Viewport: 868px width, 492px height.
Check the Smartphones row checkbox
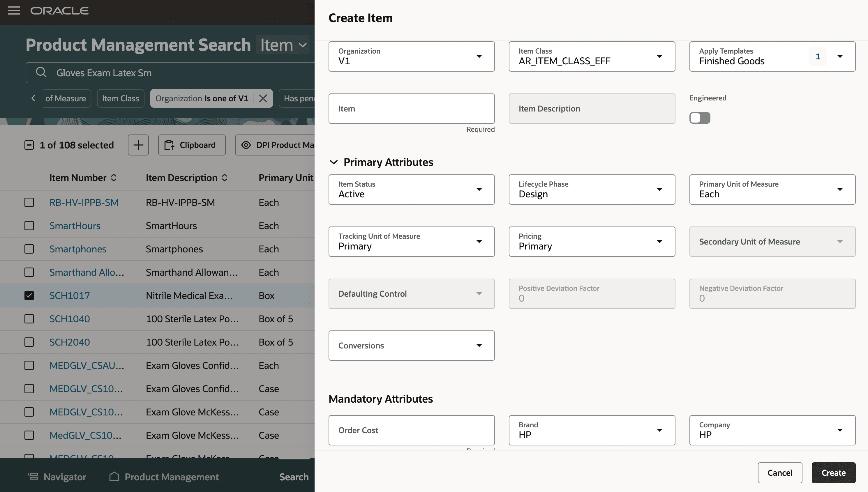(29, 249)
